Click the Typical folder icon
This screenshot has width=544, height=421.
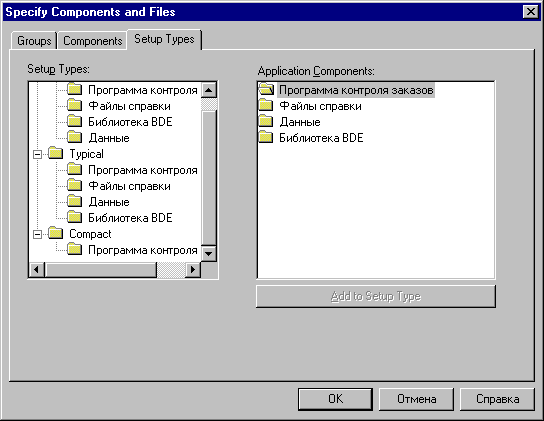[56, 153]
